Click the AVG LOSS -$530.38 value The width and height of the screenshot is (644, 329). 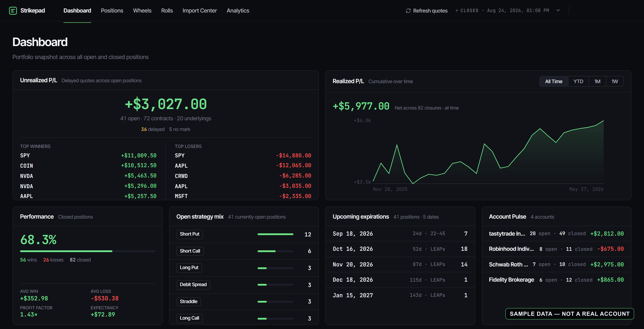click(x=105, y=299)
